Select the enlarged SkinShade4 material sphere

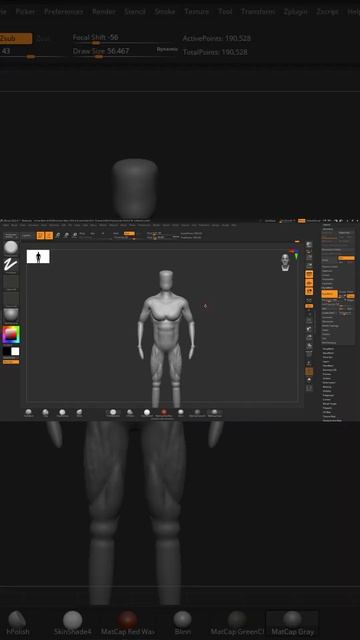(x=73, y=623)
